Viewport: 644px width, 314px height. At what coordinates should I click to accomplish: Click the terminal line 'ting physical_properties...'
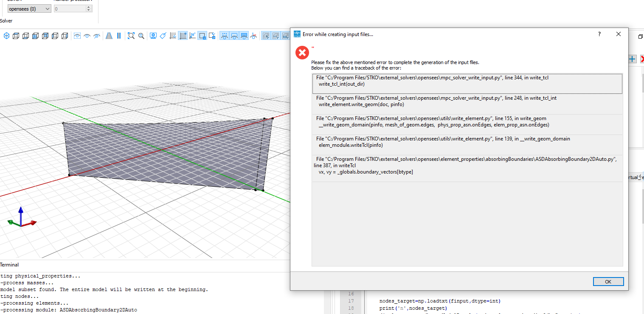(40, 276)
